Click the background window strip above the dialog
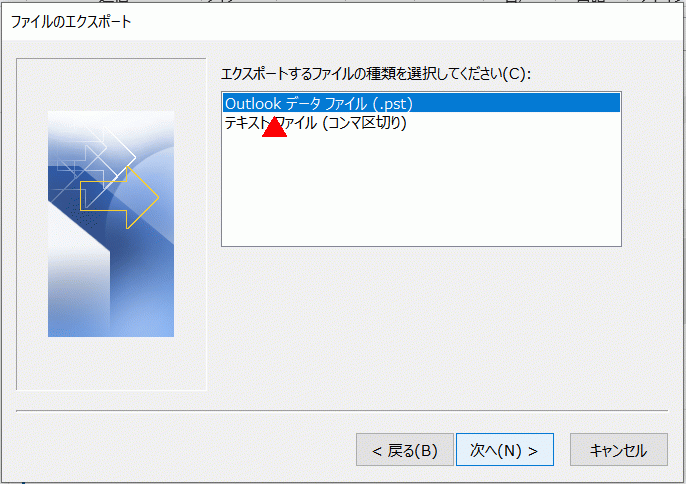 click(x=341, y=1)
